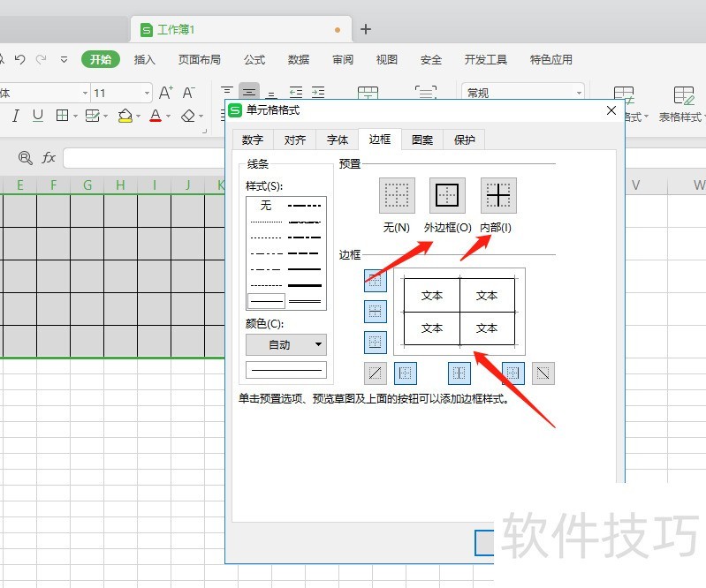Toggle the top border button
This screenshot has width=706, height=588.
coord(376,282)
